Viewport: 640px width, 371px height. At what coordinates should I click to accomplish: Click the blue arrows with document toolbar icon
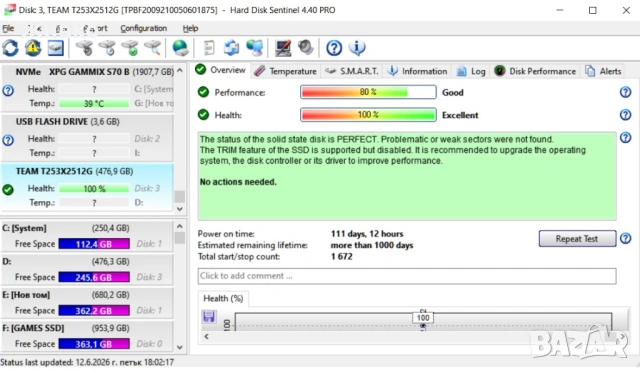point(231,48)
